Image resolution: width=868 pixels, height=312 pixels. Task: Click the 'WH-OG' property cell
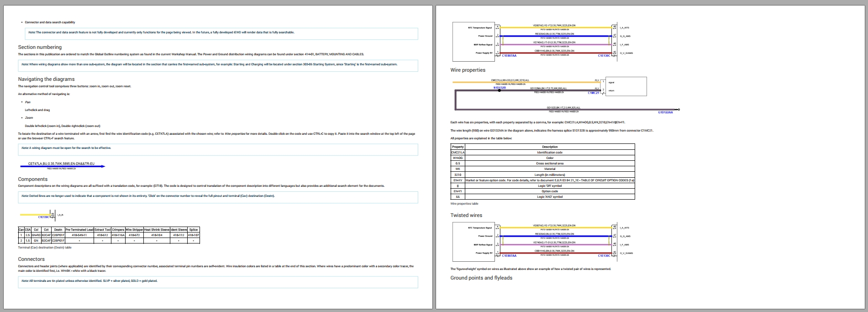[458, 158]
